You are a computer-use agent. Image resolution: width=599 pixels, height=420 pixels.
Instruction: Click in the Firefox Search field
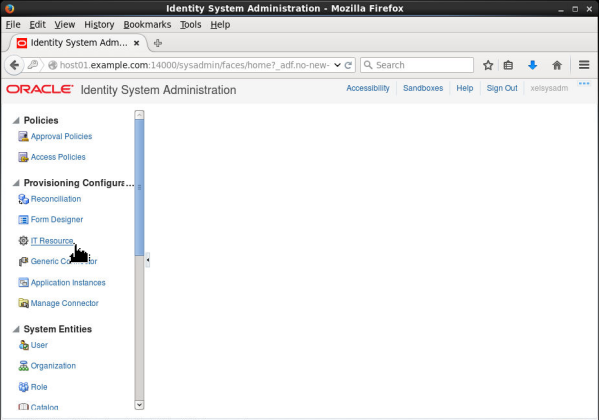pos(417,65)
